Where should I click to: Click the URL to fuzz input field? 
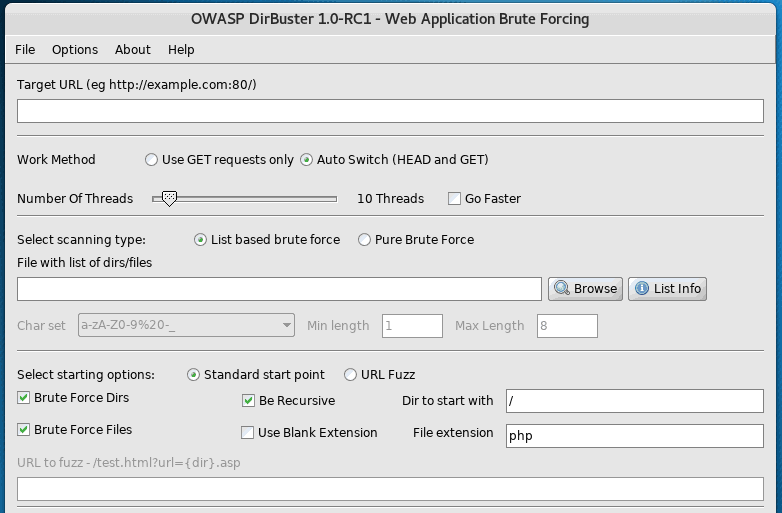[390, 489]
